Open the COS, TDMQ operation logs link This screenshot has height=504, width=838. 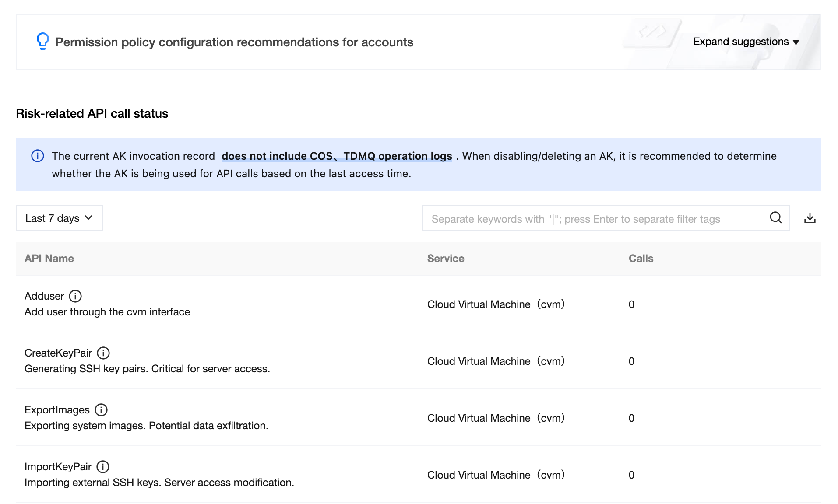tap(337, 156)
